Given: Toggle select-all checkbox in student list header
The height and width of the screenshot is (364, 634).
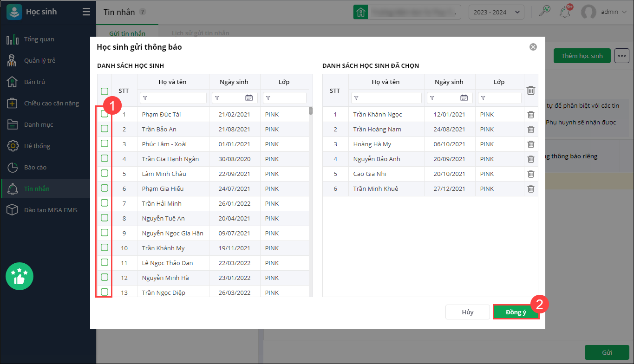Looking at the screenshot, I should coord(105,91).
